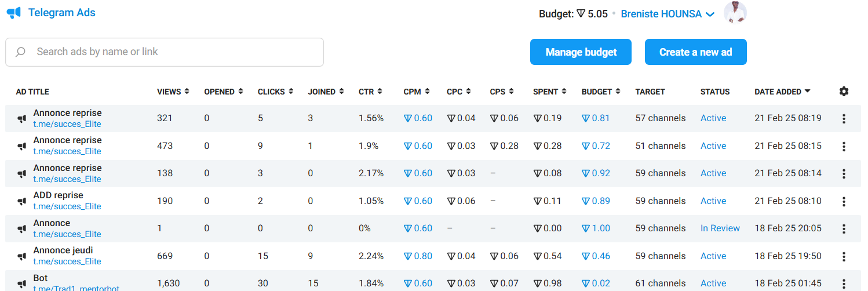Click the In Review status link
The width and height of the screenshot is (868, 291).
(720, 228)
